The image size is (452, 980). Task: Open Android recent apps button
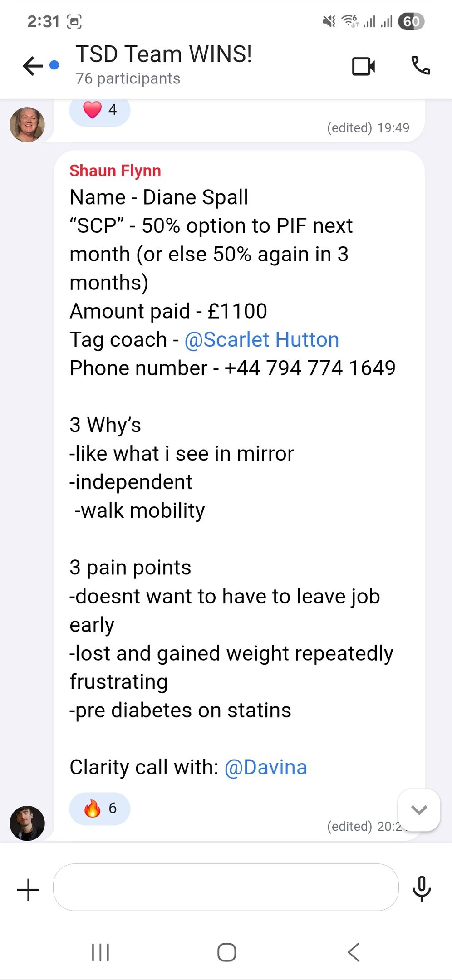click(100, 952)
